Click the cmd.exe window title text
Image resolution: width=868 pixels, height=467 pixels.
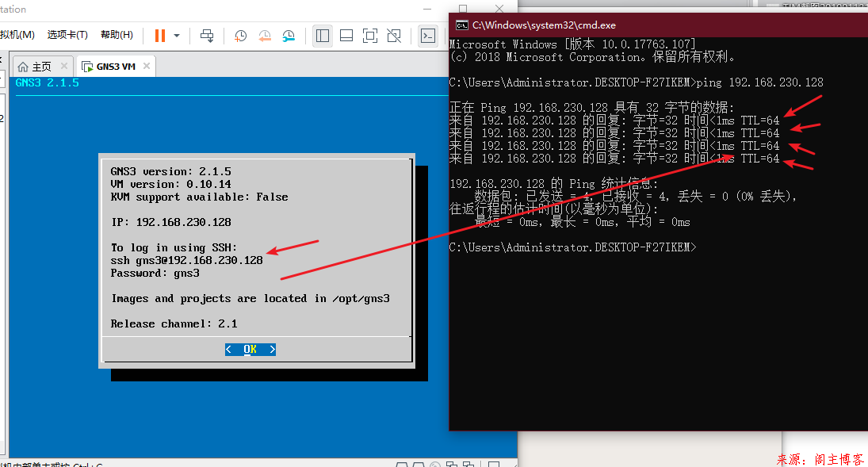(544, 25)
